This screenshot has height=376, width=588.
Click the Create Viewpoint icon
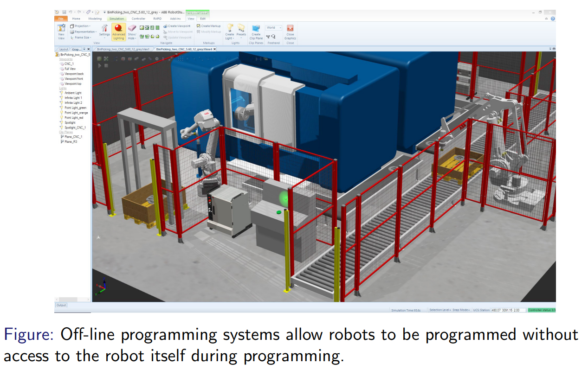177,26
